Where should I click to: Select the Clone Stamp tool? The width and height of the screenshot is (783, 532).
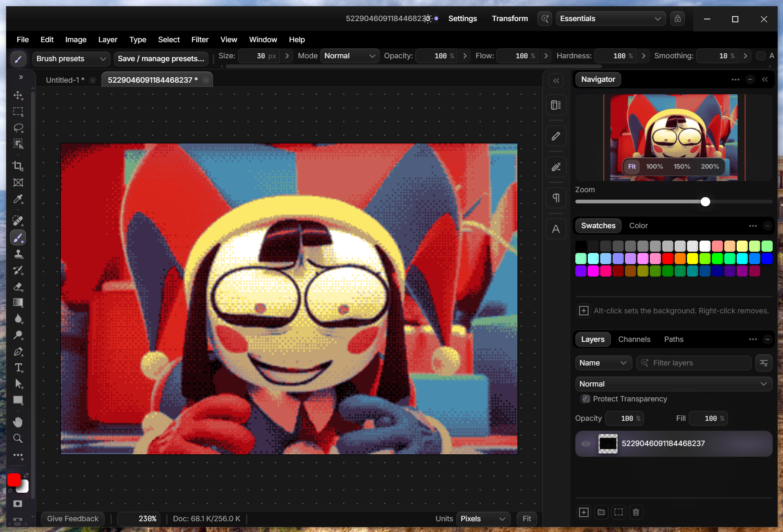18,254
